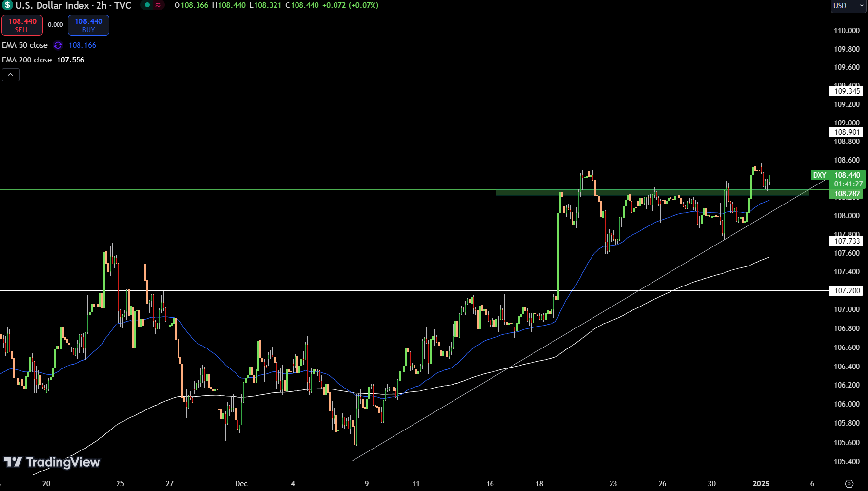Select the 108.901 horizontal line price label

pos(847,132)
